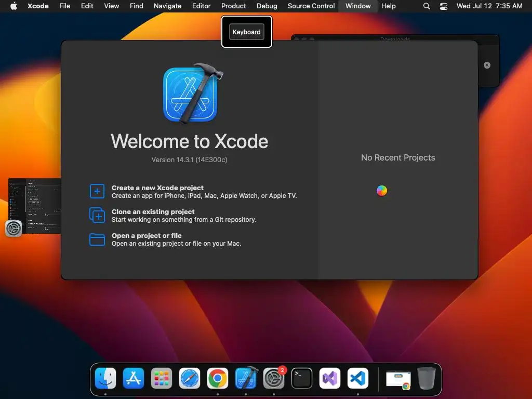Open Launchpad from the Dock
Screen dimensions: 532x399
point(162,378)
